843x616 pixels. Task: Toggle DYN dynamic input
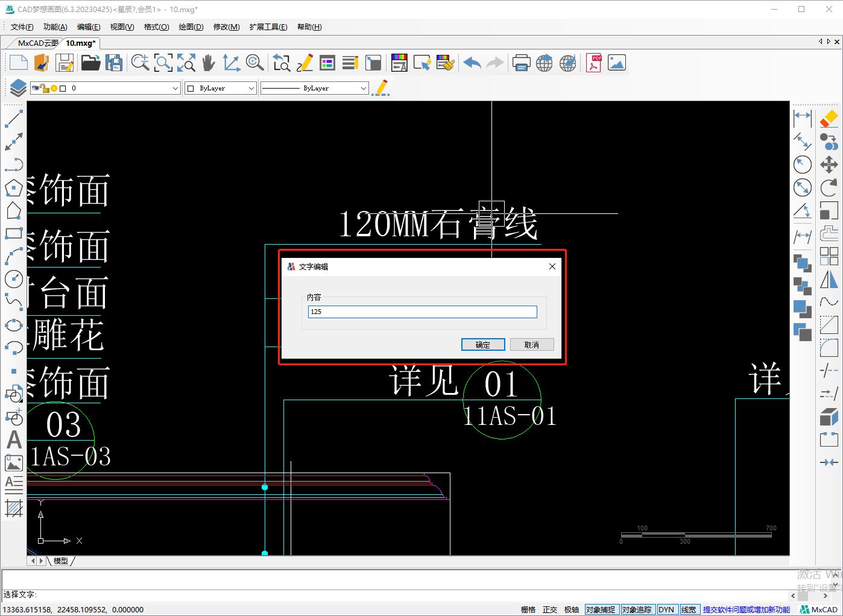tap(667, 609)
